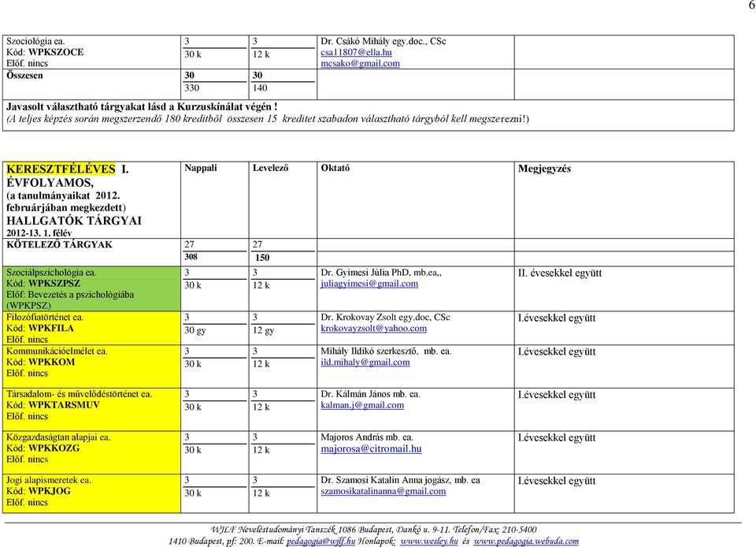
Task: Open the majorosa@citromail.hu email link
Action: tap(371, 448)
